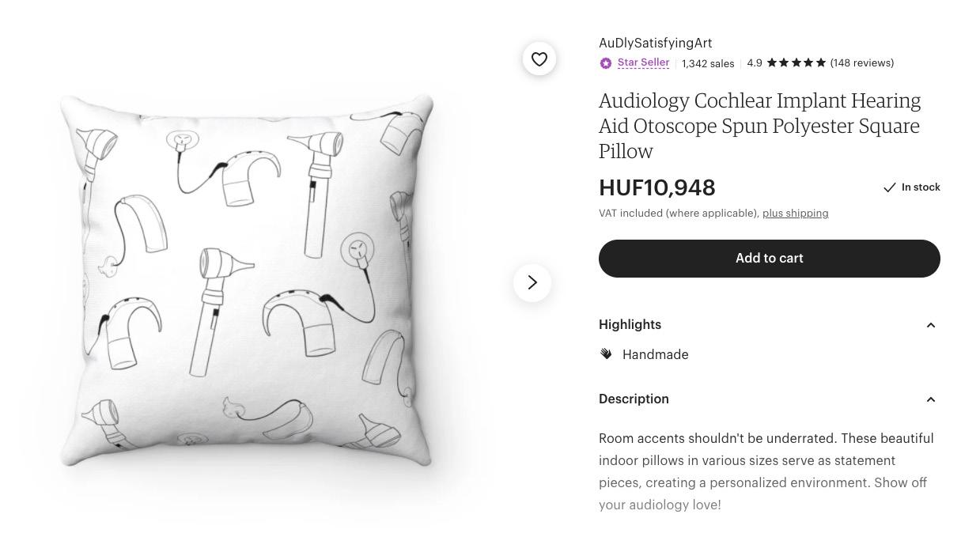Click the Handmade hand icon
This screenshot has height=537, width=980.
[x=606, y=354]
